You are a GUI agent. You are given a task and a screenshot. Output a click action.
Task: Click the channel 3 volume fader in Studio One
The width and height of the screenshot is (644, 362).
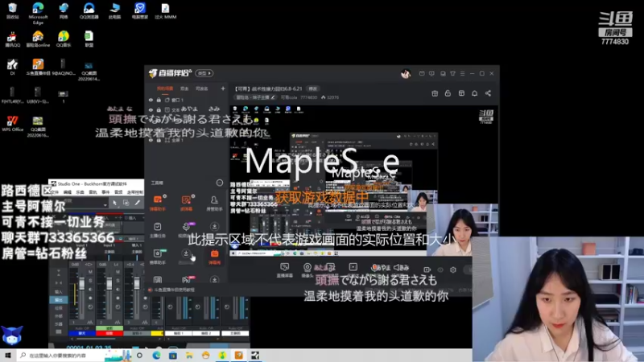[136, 284]
